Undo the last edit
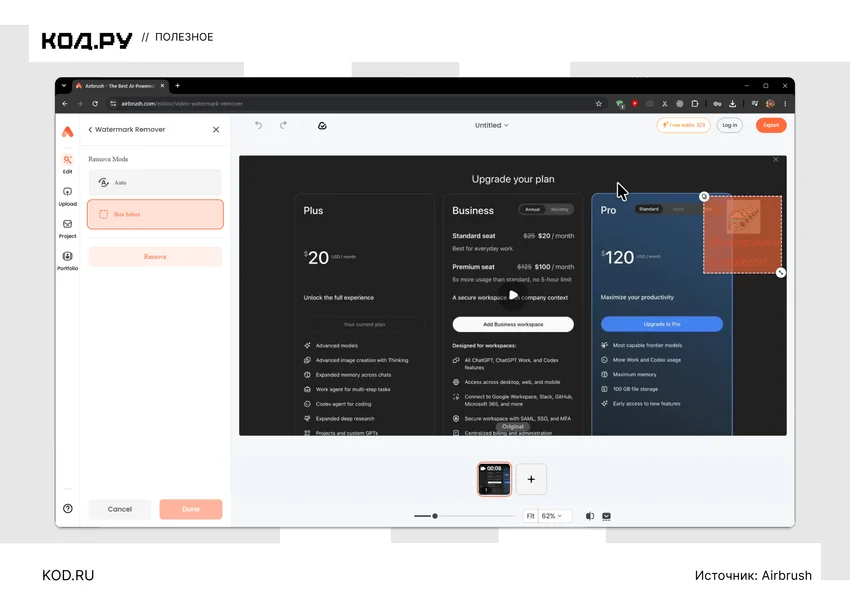Image resolution: width=850 pixels, height=605 pixels. 259,125
